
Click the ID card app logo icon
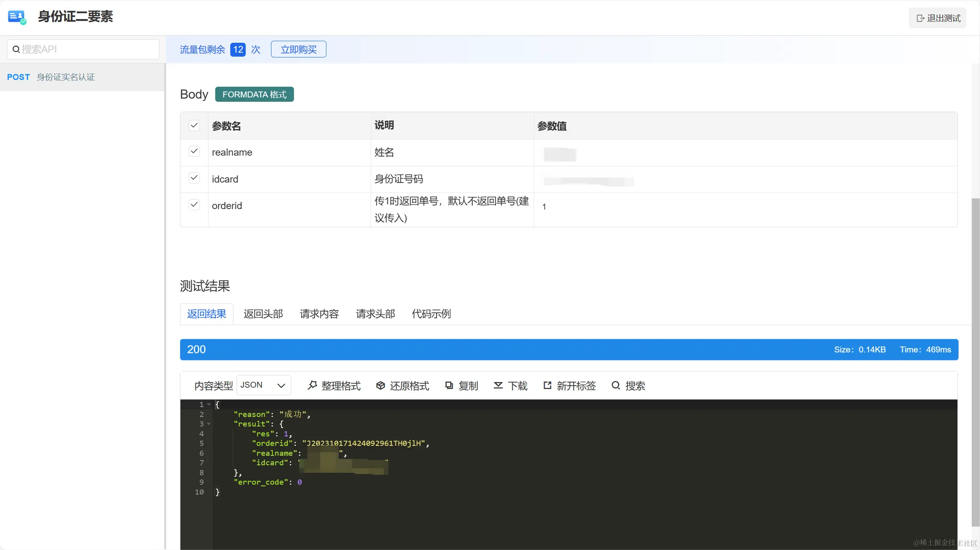coord(17,17)
